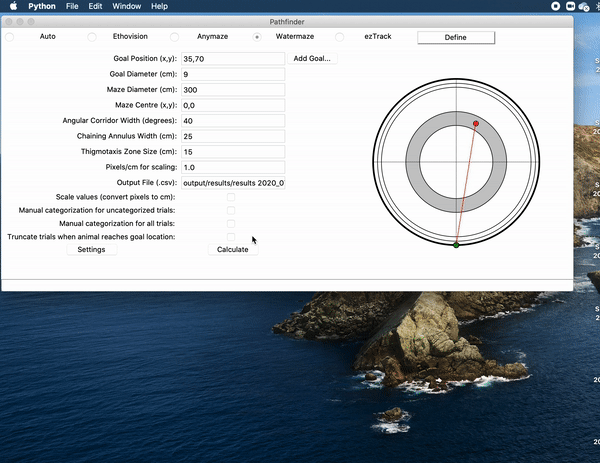Enable manual categorization for uncategorized trials
The image size is (600, 463).
[x=231, y=210]
